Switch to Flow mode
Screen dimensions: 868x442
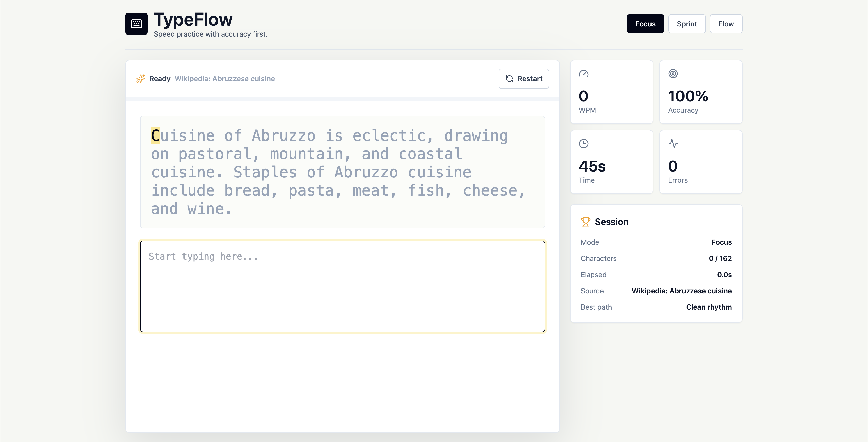click(x=726, y=24)
